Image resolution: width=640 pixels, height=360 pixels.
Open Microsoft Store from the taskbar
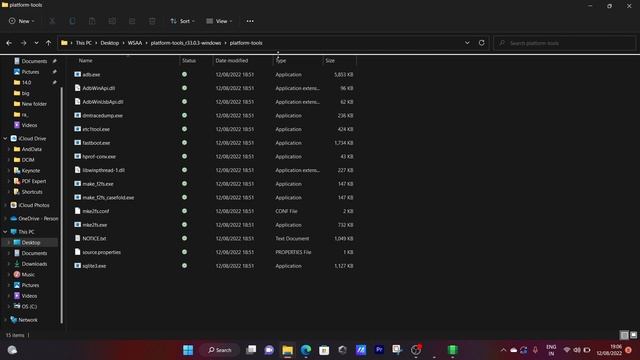coord(324,350)
